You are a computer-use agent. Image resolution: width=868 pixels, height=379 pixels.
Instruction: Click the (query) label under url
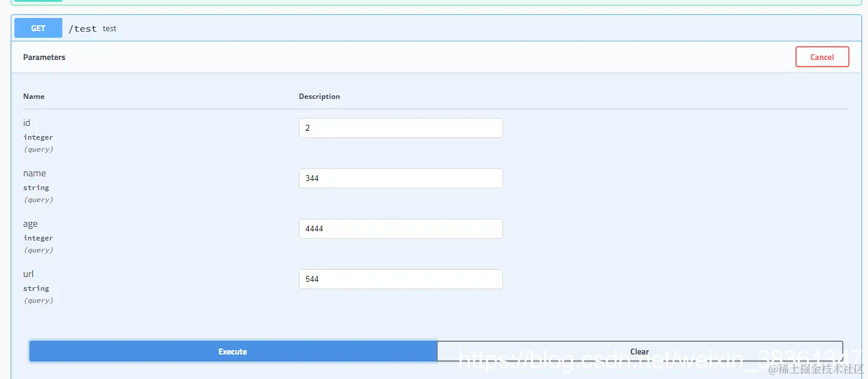(x=38, y=300)
